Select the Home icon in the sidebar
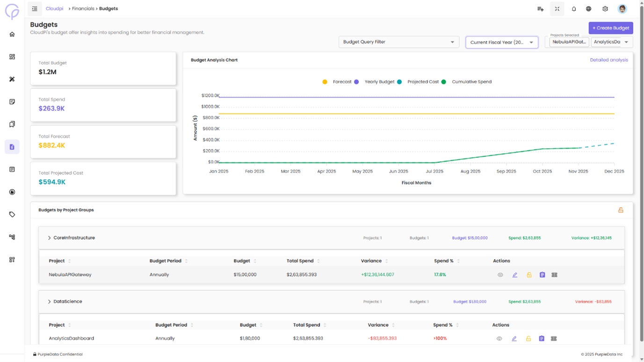 pyautogui.click(x=12, y=34)
